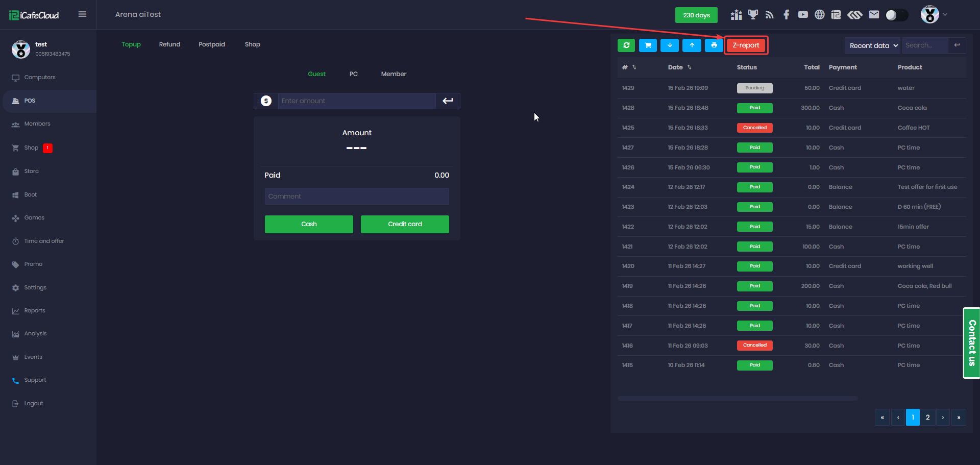Click the blue printer icon button

(714, 45)
